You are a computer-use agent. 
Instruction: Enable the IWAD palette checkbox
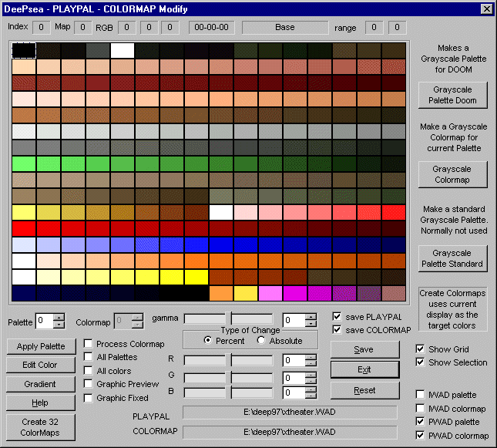click(x=420, y=394)
